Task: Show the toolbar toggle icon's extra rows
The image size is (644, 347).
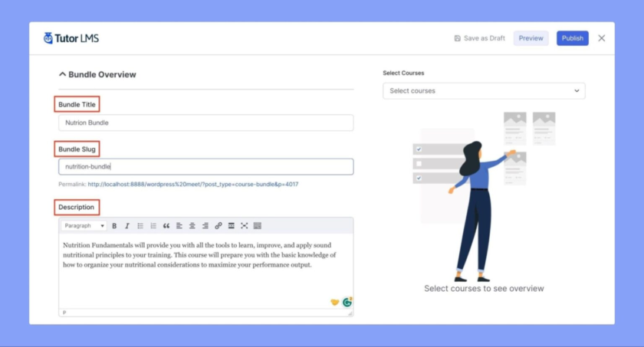Action: tap(258, 226)
